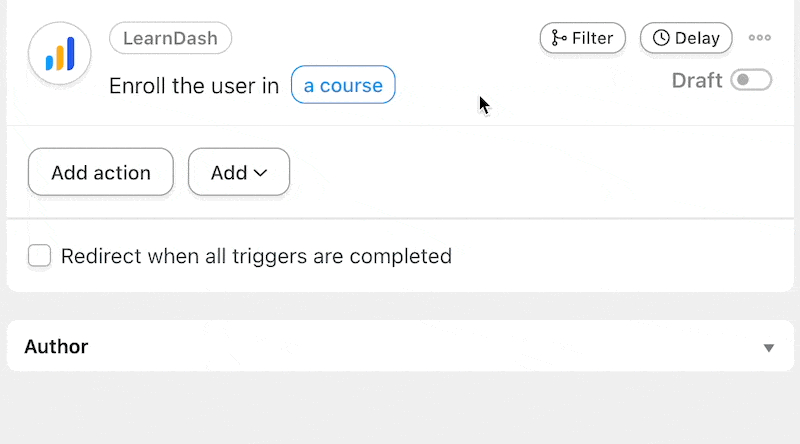Add a Filter to this action

[x=583, y=38]
